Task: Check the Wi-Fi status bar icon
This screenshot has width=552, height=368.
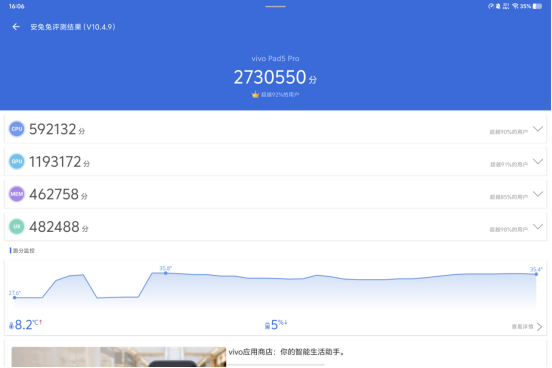Action: point(515,6)
